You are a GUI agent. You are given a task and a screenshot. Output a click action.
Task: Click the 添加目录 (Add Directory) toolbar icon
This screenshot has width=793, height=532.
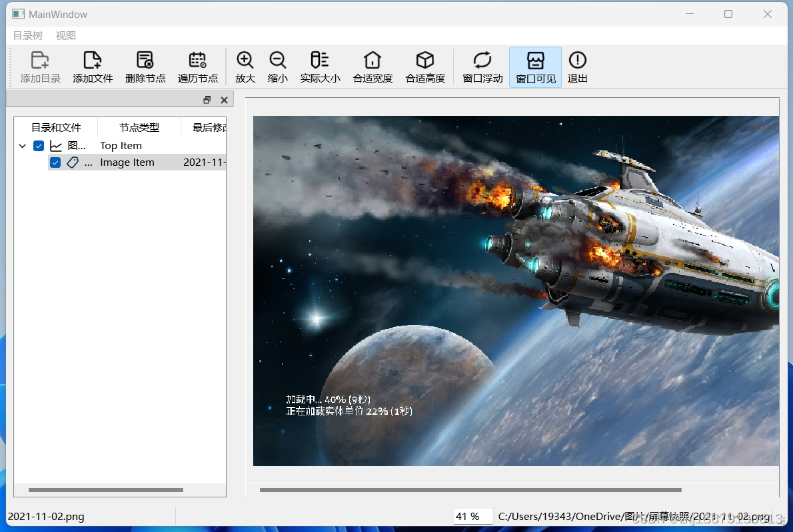point(40,67)
